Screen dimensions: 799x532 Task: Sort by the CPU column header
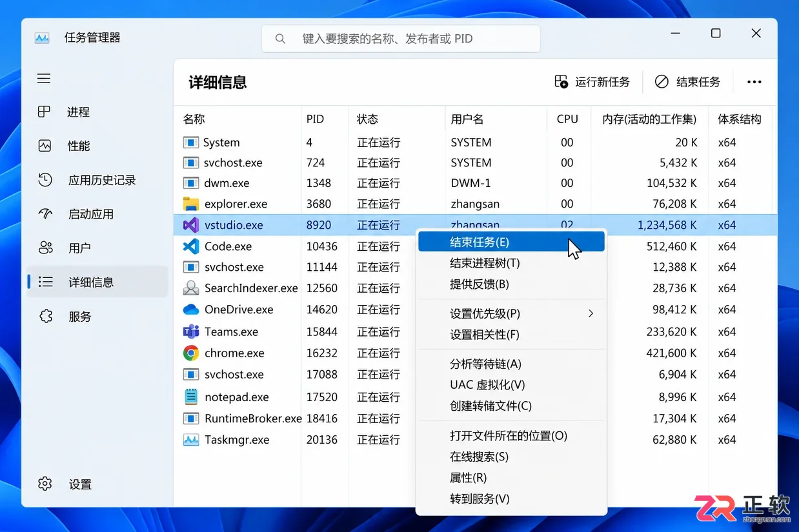tap(569, 119)
